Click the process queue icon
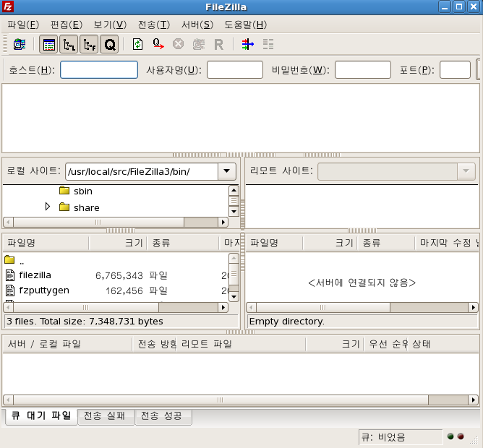This screenshot has width=483, height=448. (x=158, y=44)
